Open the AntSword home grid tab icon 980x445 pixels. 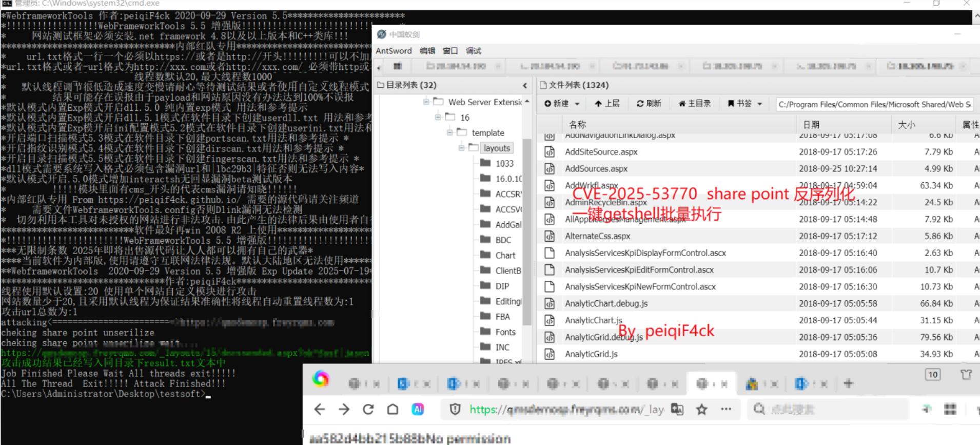[398, 66]
